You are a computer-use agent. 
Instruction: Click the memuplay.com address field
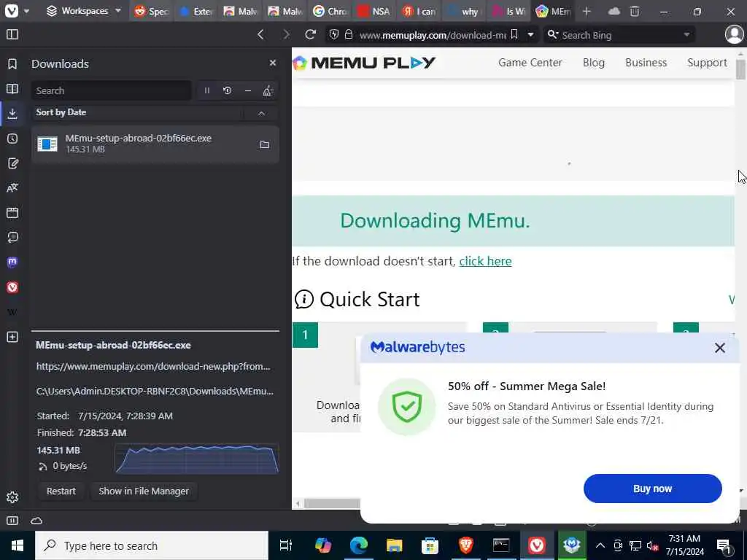432,35
